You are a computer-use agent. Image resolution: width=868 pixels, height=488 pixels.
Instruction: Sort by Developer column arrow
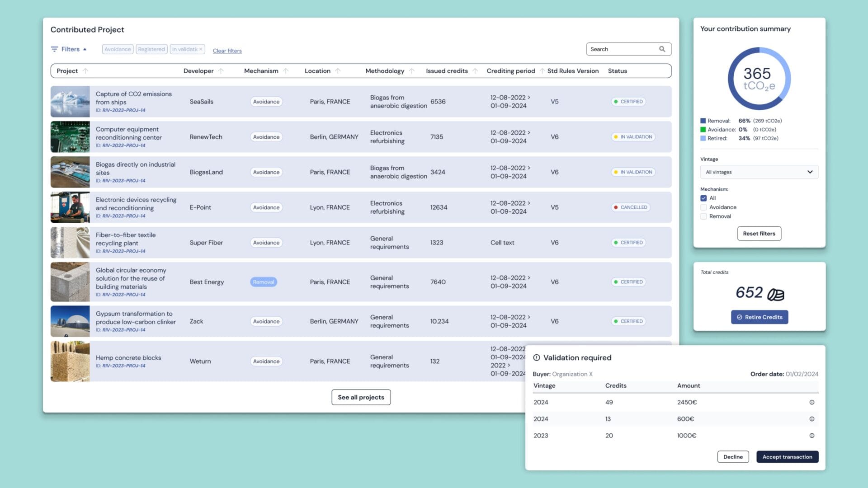[221, 71]
